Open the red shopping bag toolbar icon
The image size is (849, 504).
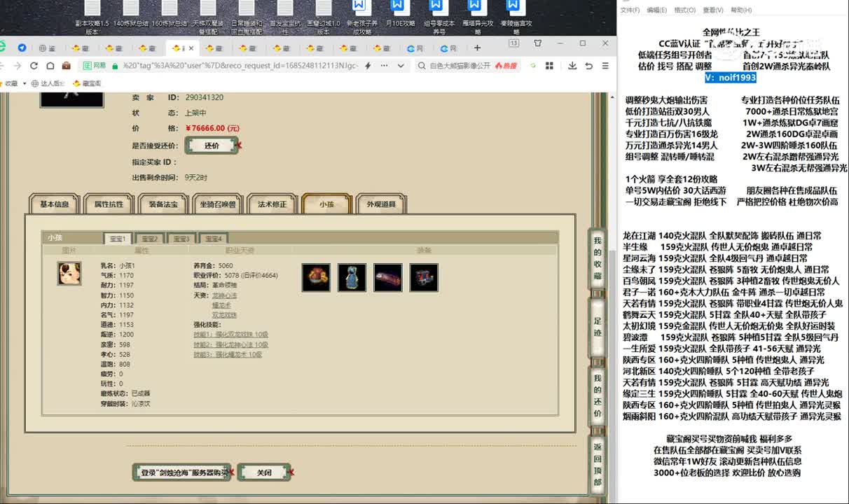pos(67,65)
